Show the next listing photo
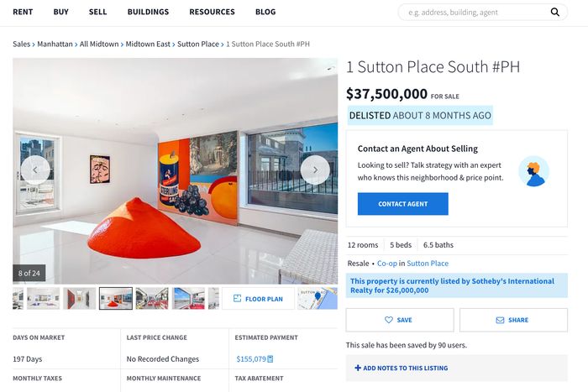The width and height of the screenshot is (588, 392). coord(315,170)
